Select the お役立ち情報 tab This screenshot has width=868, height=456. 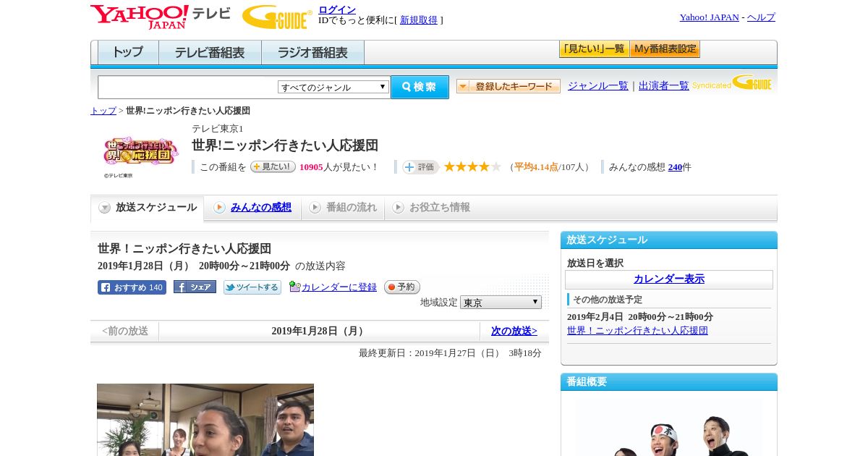click(x=431, y=208)
